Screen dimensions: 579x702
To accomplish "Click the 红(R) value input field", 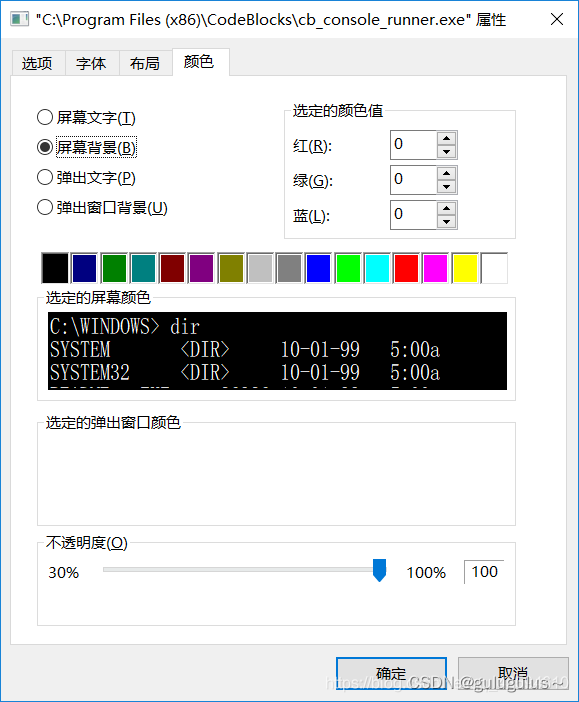I will click(x=413, y=145).
